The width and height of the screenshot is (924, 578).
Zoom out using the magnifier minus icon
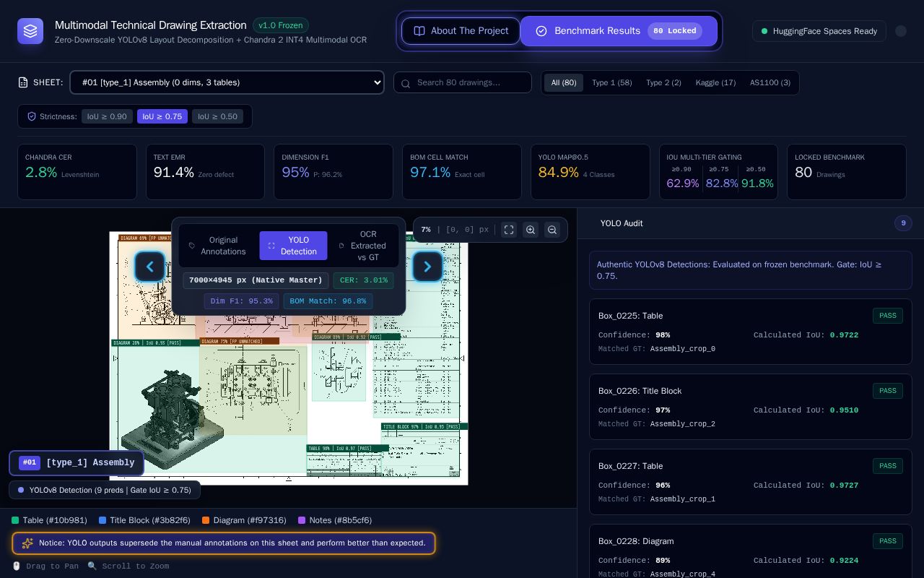(552, 230)
